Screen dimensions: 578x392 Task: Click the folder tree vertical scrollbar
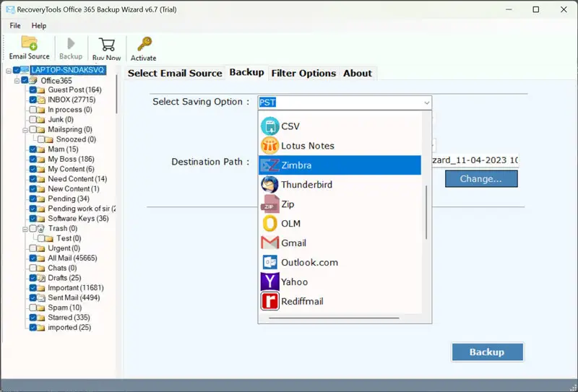coord(116,95)
